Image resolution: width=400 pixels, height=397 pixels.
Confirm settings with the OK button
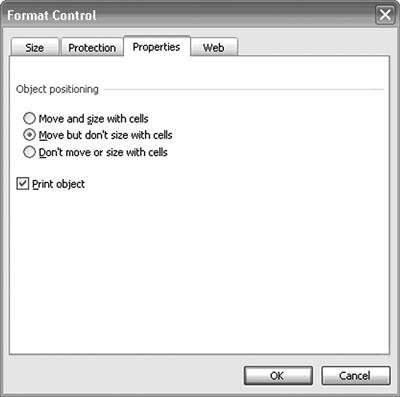tap(278, 376)
